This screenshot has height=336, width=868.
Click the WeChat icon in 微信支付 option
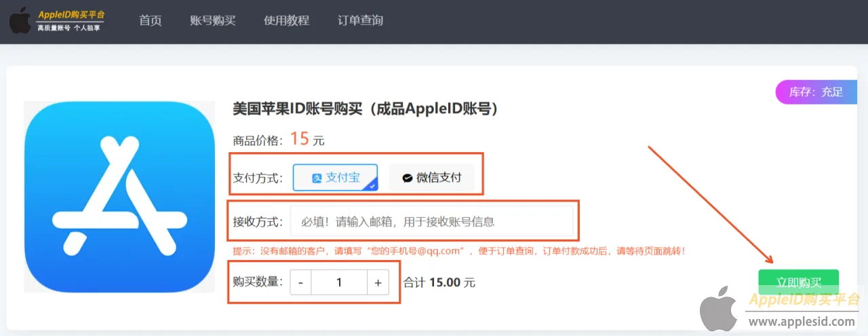point(408,178)
